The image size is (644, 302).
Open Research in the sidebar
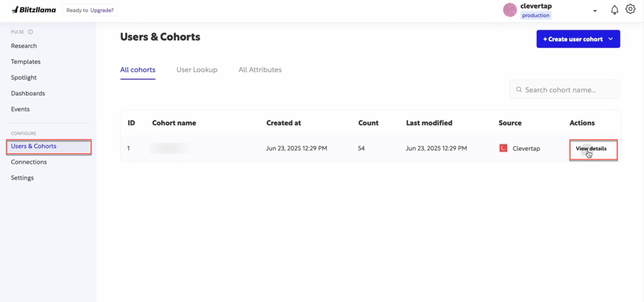point(24,46)
